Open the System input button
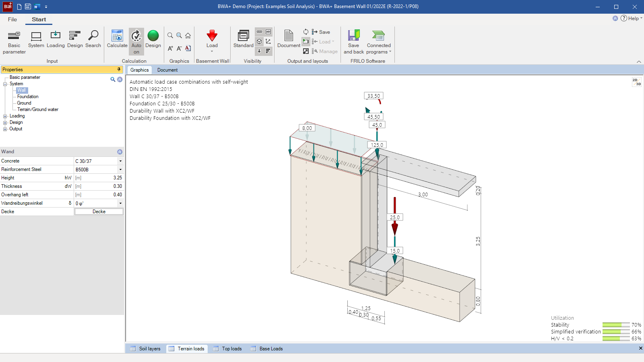The width and height of the screenshot is (644, 362). [36, 39]
